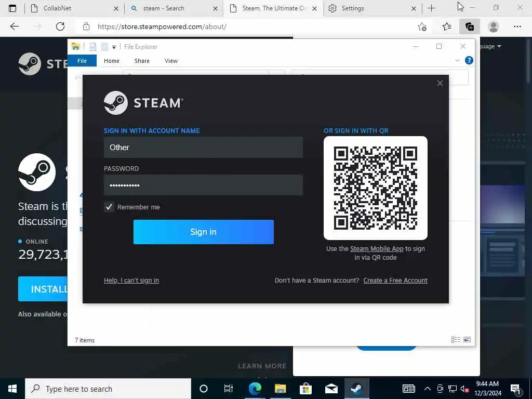Click the Properties icon in File Explorer title bar

[x=93, y=46]
